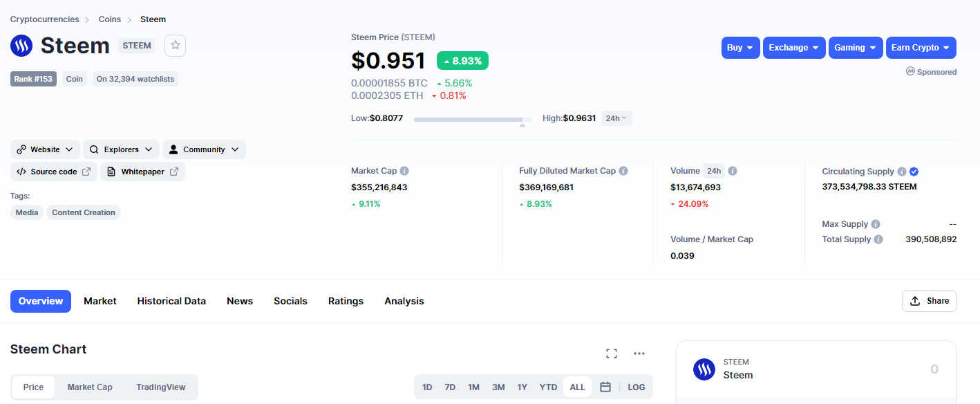
Task: Switch to the Historical Data tab
Action: (171, 301)
